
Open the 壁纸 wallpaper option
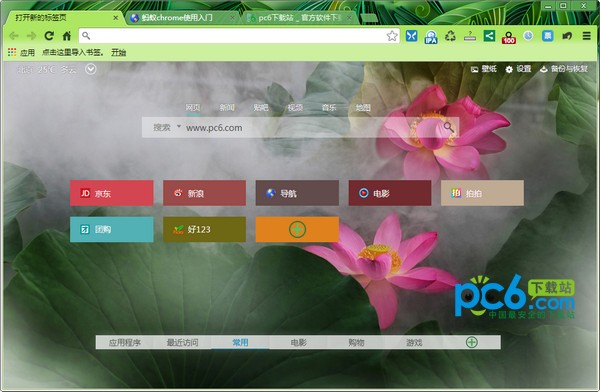484,69
